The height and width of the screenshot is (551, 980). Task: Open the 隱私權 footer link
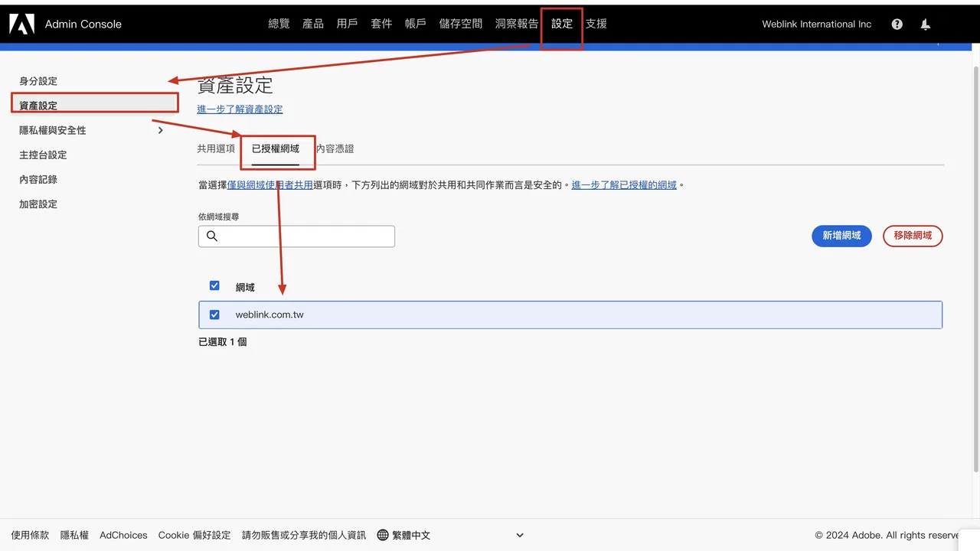(x=74, y=535)
